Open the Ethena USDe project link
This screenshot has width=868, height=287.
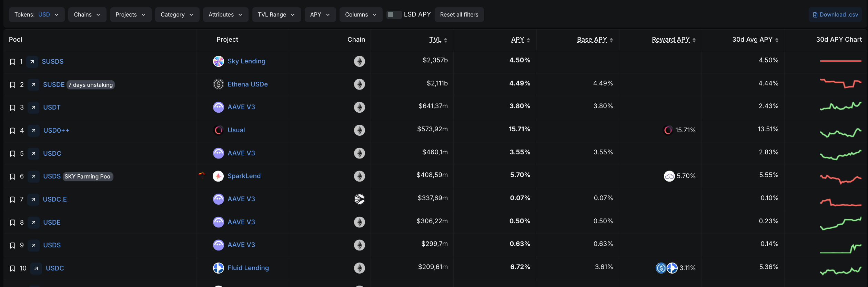coord(248,84)
